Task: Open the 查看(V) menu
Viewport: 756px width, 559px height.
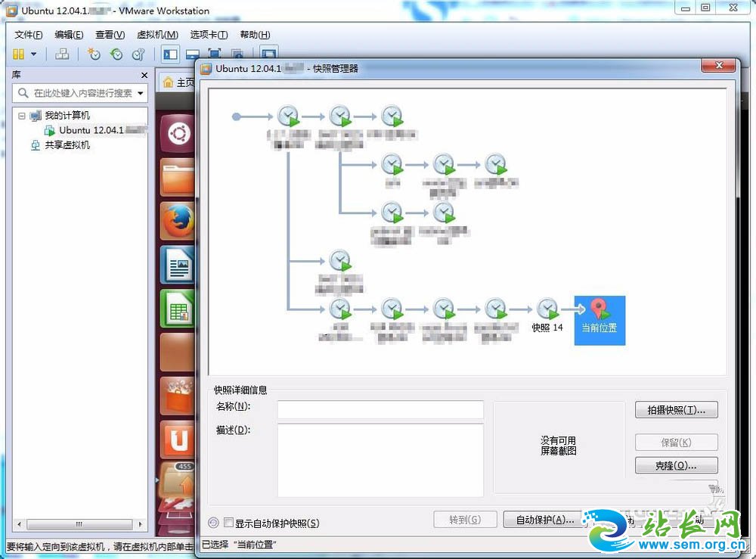Action: click(110, 35)
